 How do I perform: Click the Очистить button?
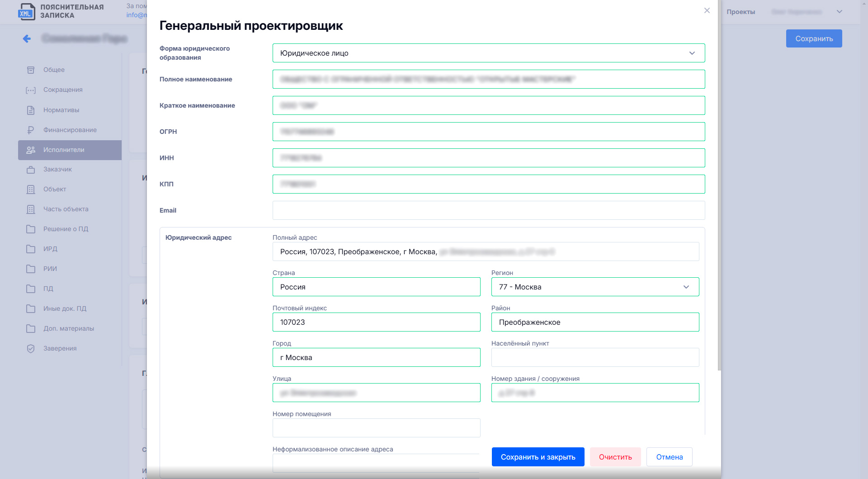point(615,457)
